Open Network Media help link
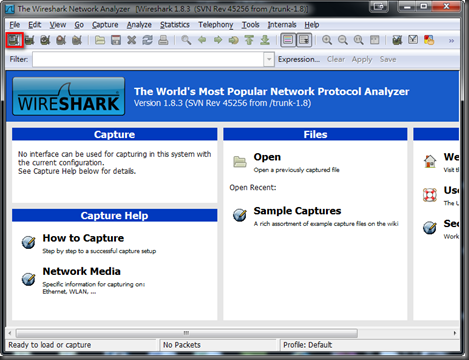 [81, 271]
